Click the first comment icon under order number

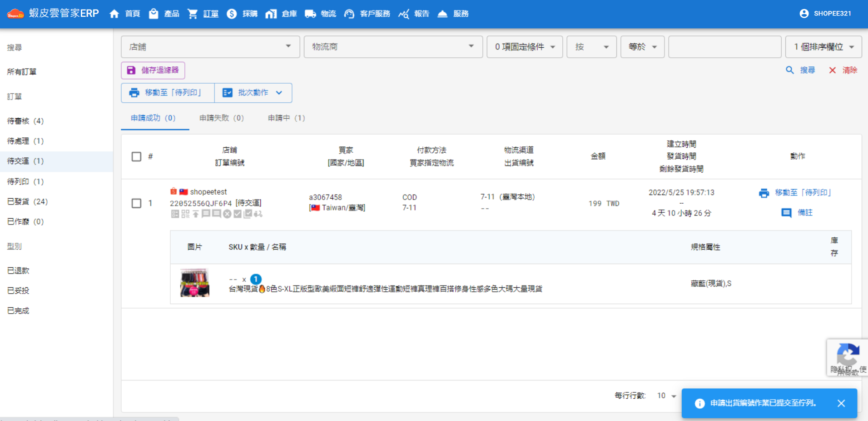point(206,214)
